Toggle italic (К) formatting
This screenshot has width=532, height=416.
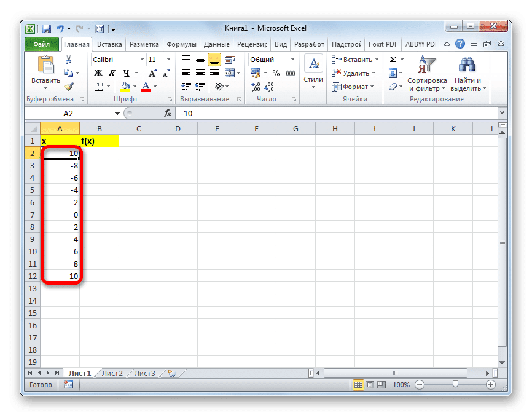tap(112, 73)
